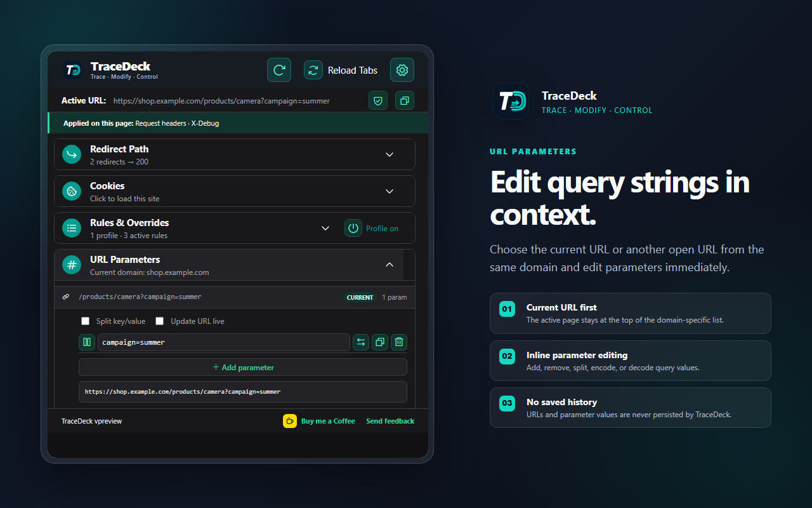This screenshot has height=508, width=812.
Task: Copy the active URL with copy icon
Action: click(405, 100)
